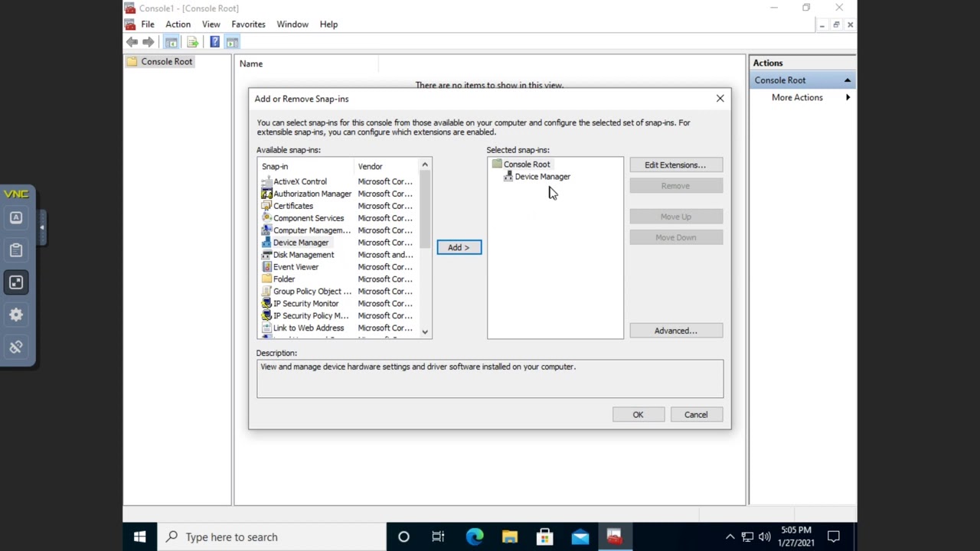Open Help via the blue question mark icon

pyautogui.click(x=214, y=42)
